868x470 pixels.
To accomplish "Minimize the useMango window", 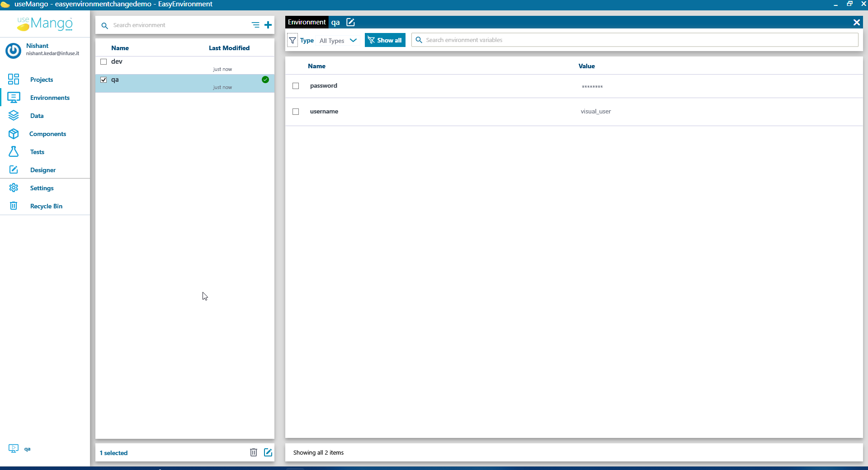I will [835, 4].
